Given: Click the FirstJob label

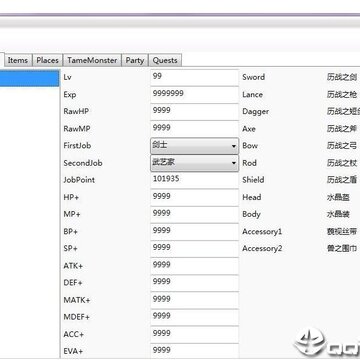Looking at the screenshot, I should click(77, 146).
